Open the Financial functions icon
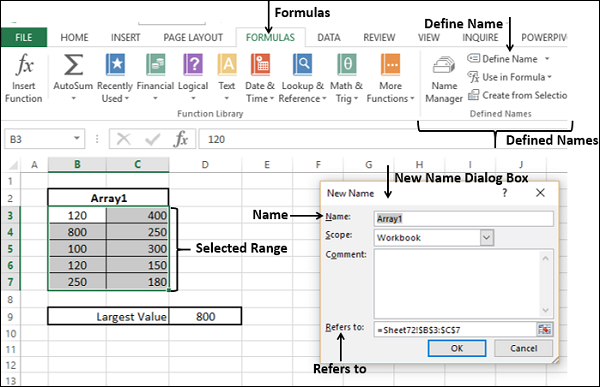This screenshot has height=387, width=600. [x=155, y=64]
